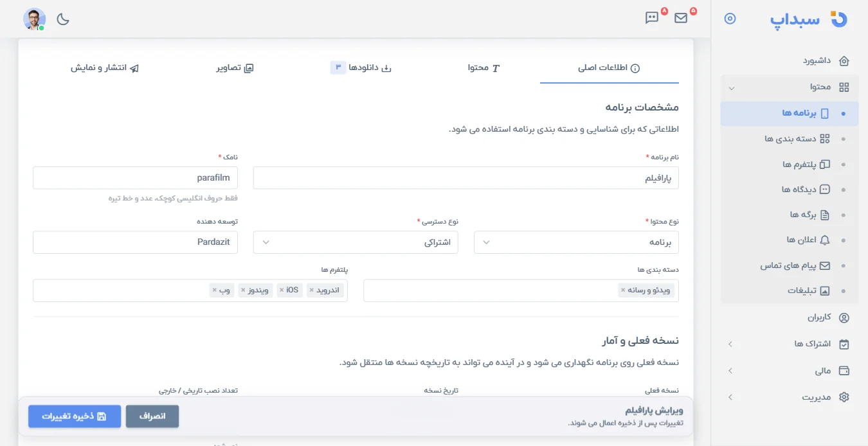Click the انصراف cancel button
868x446 pixels.
click(x=152, y=416)
